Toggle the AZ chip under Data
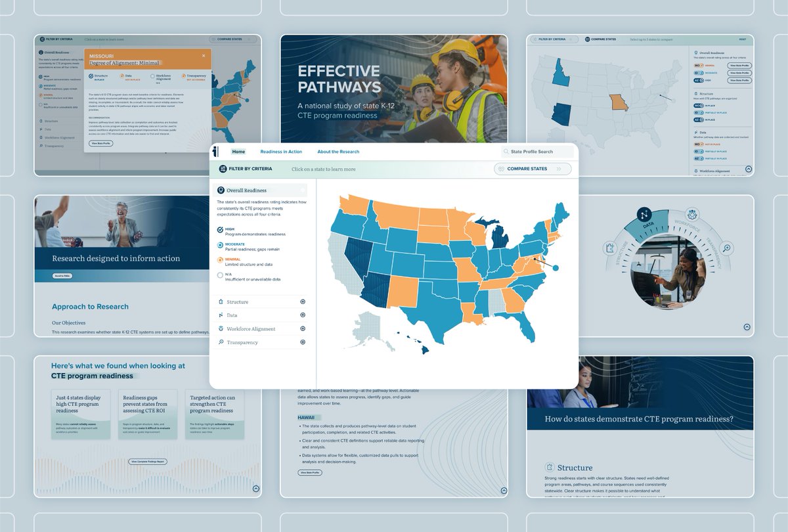The width and height of the screenshot is (788, 532). pyautogui.click(x=699, y=158)
